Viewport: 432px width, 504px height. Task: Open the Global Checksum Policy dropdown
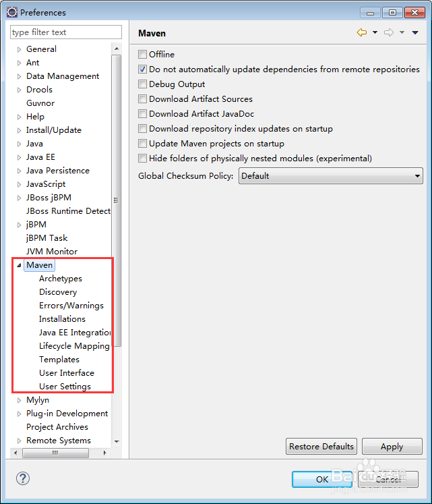tap(331, 176)
